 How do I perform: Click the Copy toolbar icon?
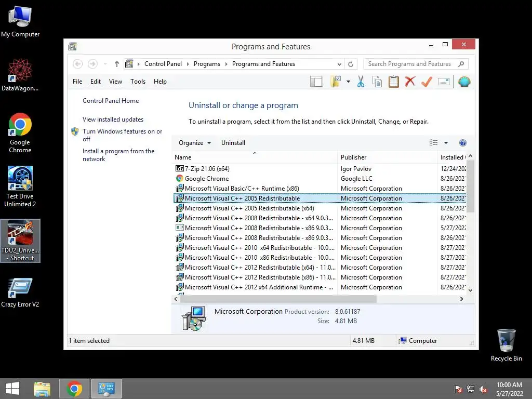pos(377,82)
